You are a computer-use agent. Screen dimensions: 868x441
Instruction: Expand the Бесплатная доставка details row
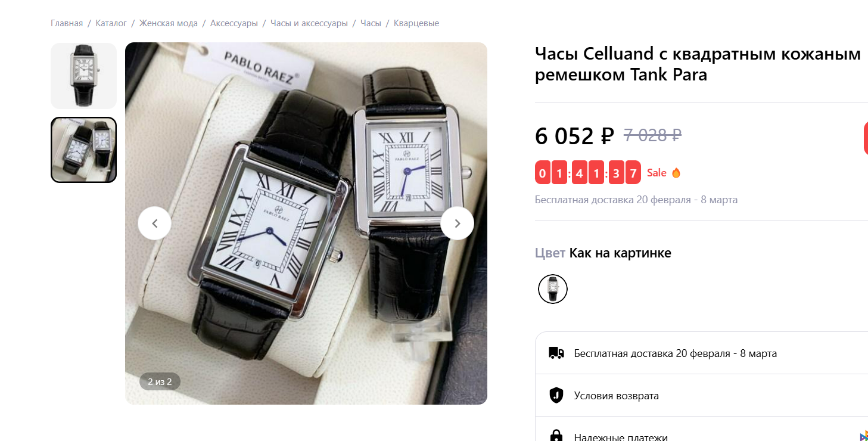701,353
